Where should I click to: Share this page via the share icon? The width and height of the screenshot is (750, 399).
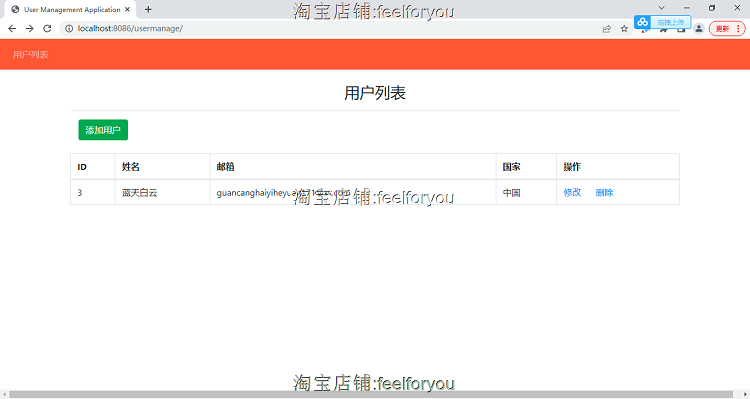pyautogui.click(x=607, y=29)
